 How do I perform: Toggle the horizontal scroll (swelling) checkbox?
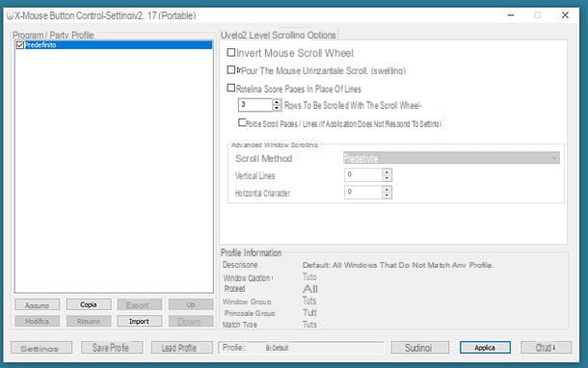(231, 69)
